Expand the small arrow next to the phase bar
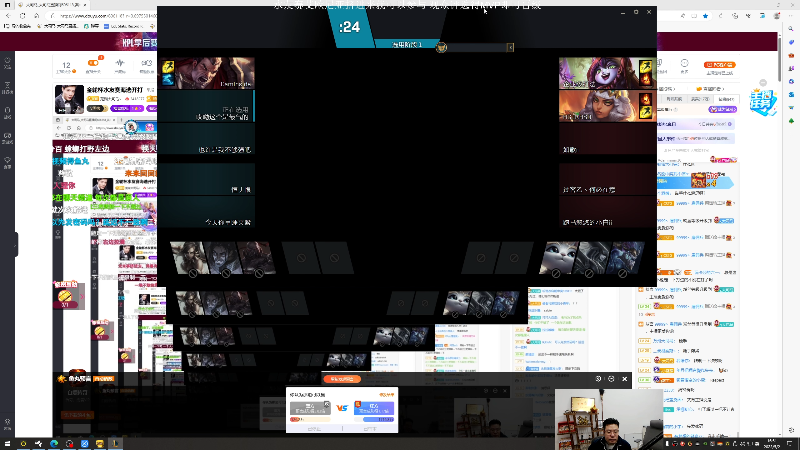 click(x=510, y=47)
